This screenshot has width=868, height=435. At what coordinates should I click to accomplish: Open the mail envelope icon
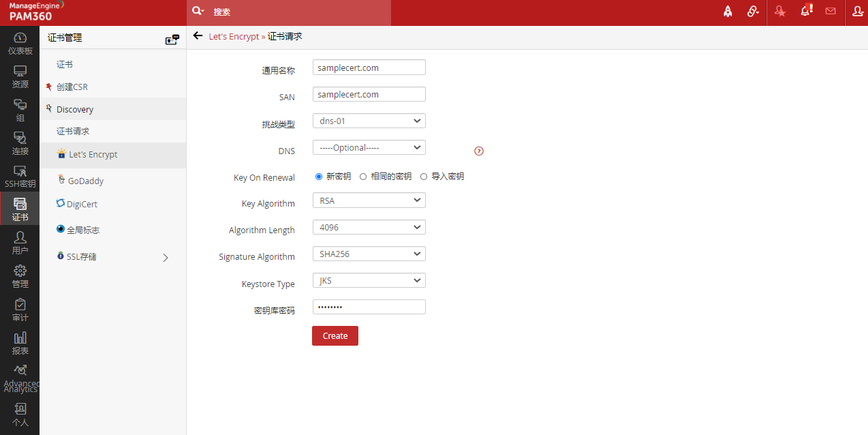click(831, 11)
